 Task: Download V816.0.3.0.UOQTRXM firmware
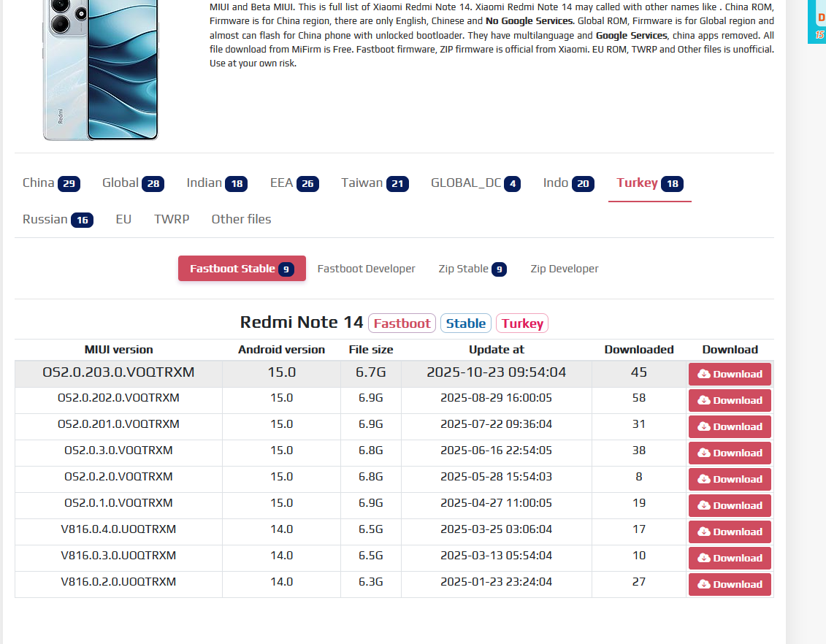[730, 558]
